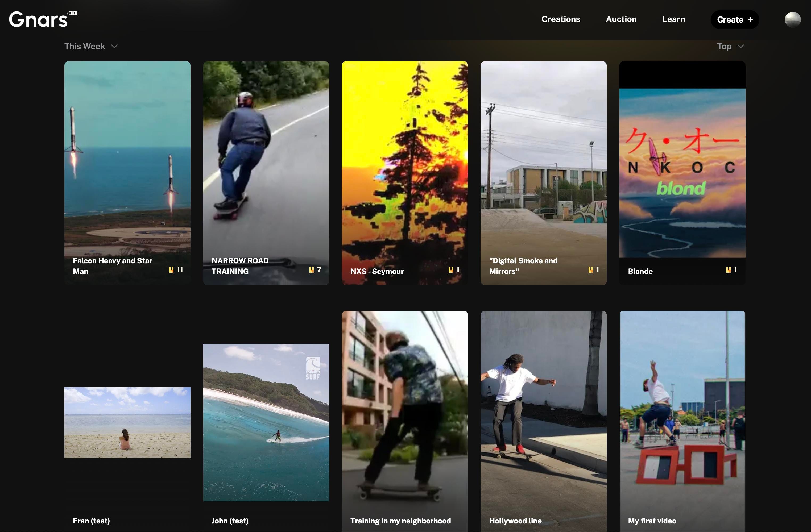Open the user profile avatar
The height and width of the screenshot is (532, 811).
(x=793, y=19)
